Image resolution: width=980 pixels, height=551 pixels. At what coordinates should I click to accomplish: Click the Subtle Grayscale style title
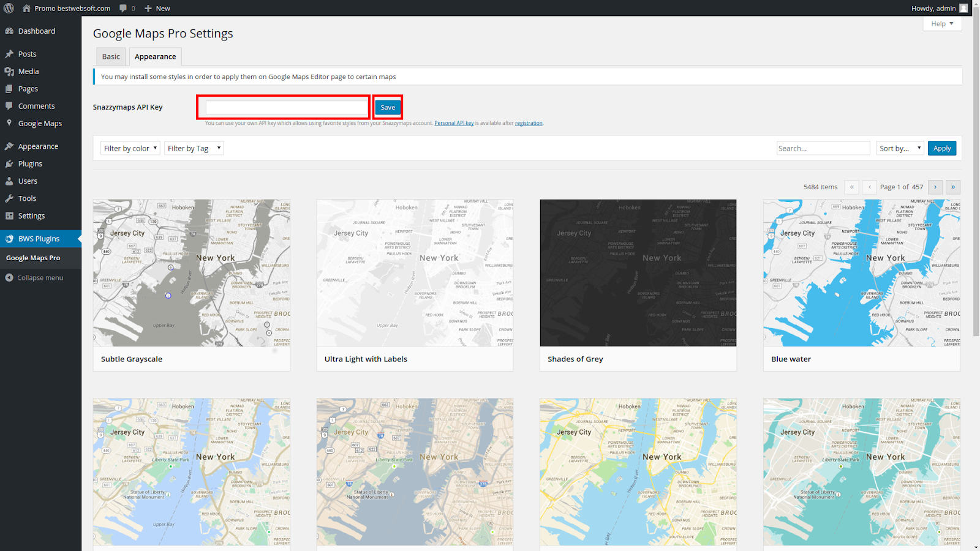[132, 359]
